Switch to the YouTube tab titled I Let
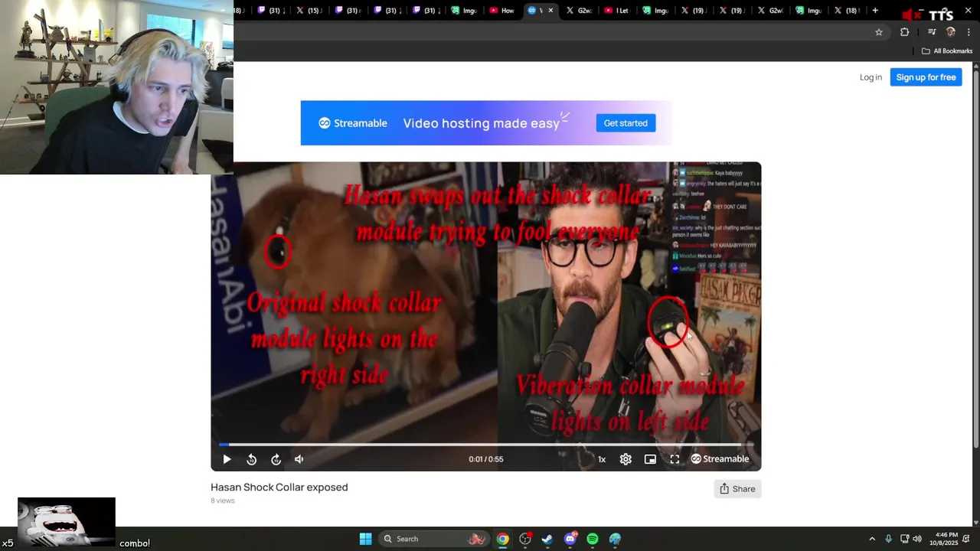This screenshot has width=980, height=551. coord(616,11)
